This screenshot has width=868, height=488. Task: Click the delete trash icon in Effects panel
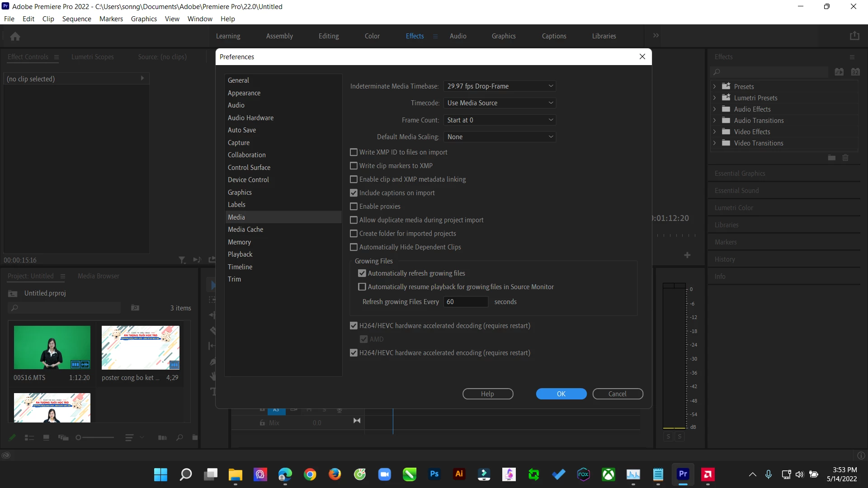(x=845, y=158)
